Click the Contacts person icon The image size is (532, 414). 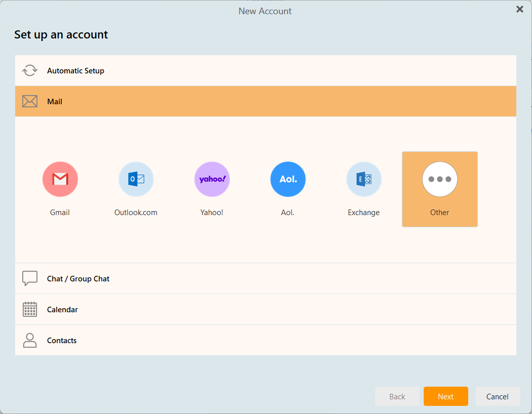click(x=30, y=341)
